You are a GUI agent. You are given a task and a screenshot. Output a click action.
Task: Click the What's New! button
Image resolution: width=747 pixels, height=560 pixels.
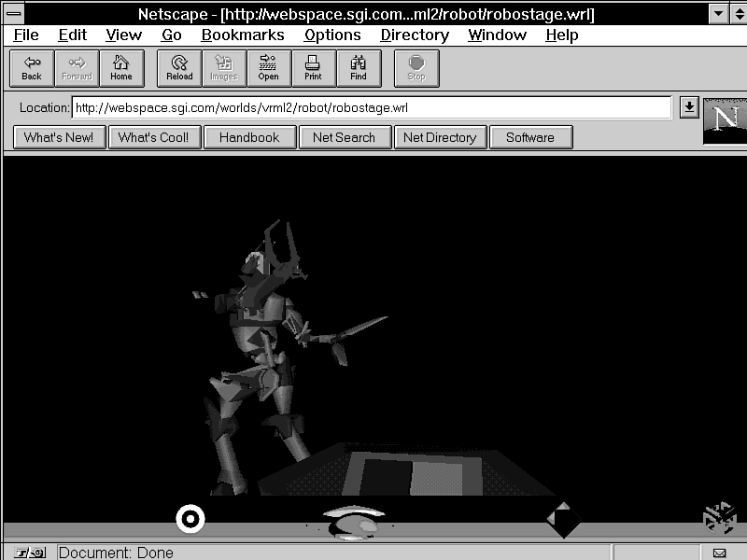[59, 137]
